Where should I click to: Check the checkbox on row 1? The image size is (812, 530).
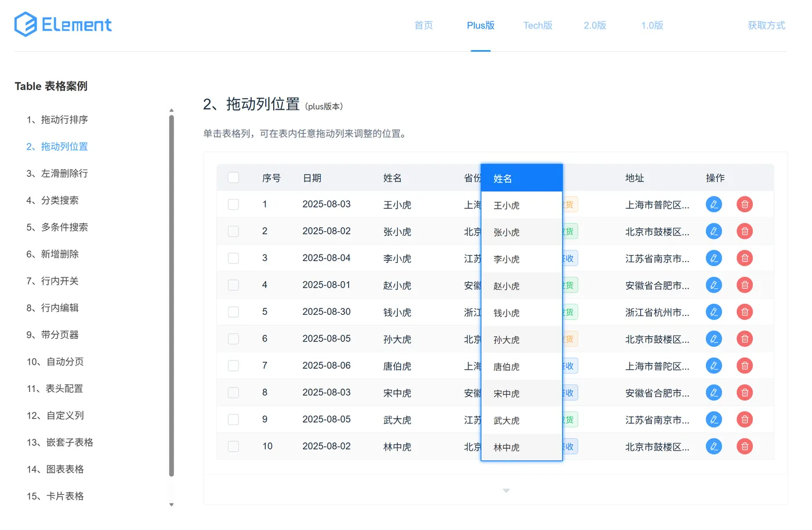point(233,204)
